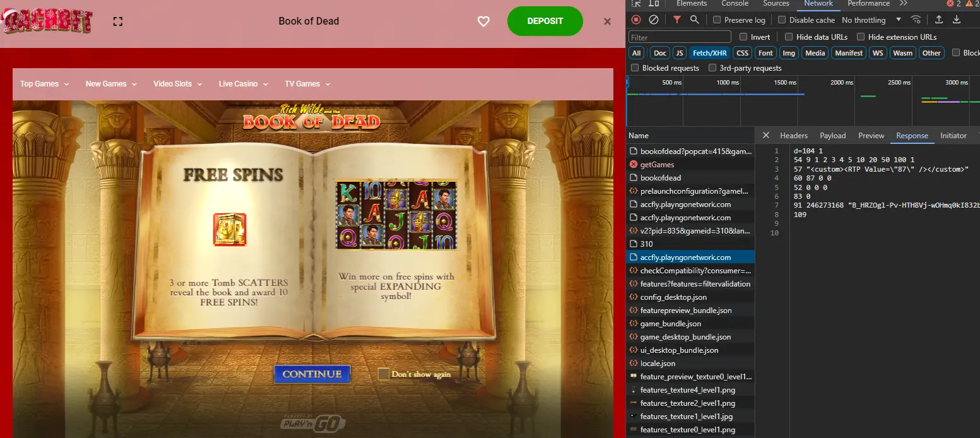Close the game with the X icon
The image size is (980, 438).
coord(607,21)
